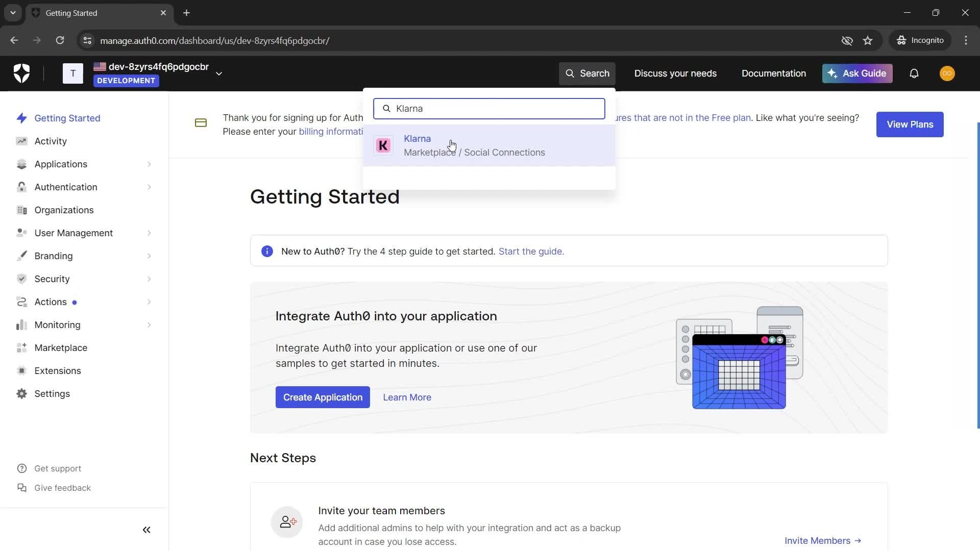This screenshot has height=551, width=980.
Task: Click the browser reload button
Action: tap(60, 40)
